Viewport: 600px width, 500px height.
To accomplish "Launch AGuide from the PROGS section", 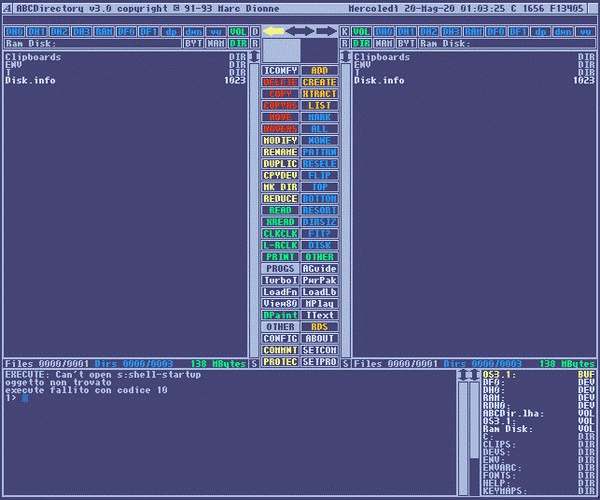I will coord(319,268).
